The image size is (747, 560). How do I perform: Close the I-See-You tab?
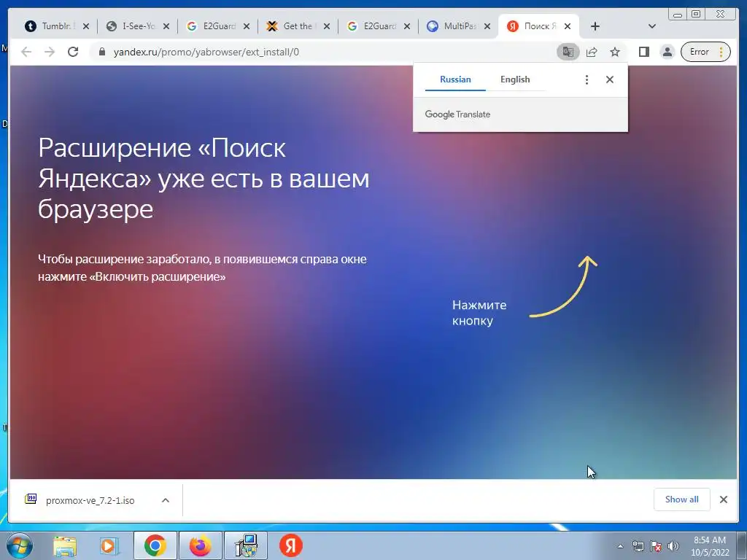(x=166, y=27)
